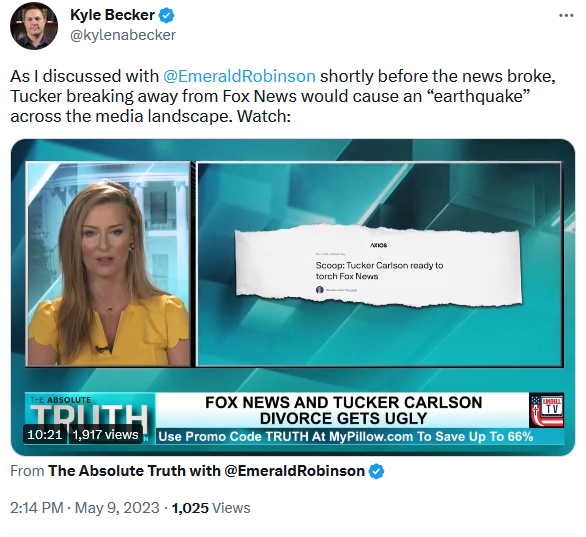Image resolution: width=586 pixels, height=537 pixels.
Task: Click the Lindell TV logo in video
Action: [x=546, y=410]
